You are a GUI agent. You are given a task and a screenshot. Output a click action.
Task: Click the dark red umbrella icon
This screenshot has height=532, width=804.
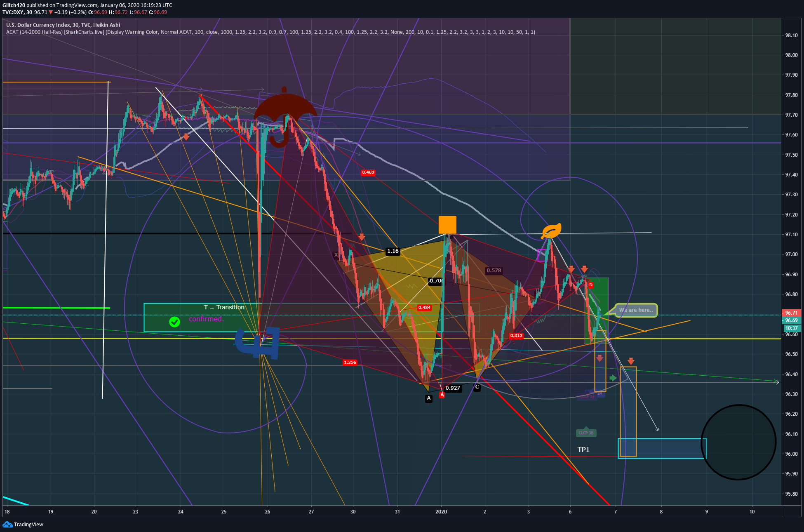pyautogui.click(x=285, y=117)
